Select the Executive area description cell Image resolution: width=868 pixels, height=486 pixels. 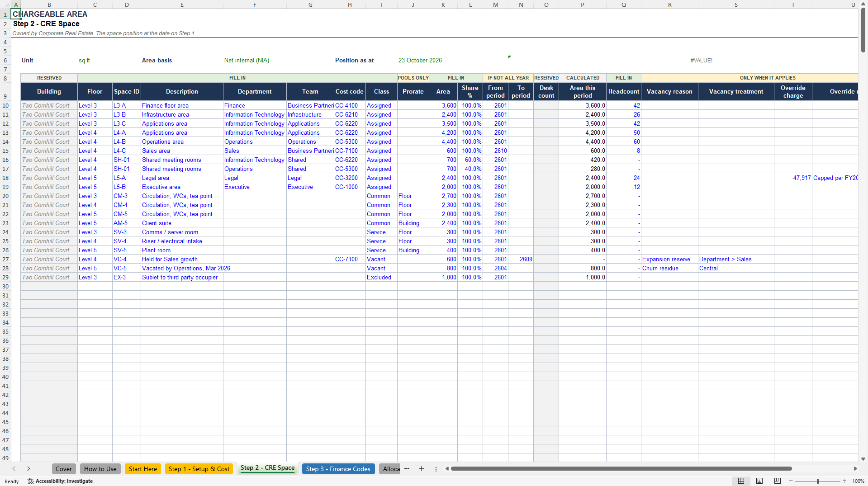[x=182, y=187]
